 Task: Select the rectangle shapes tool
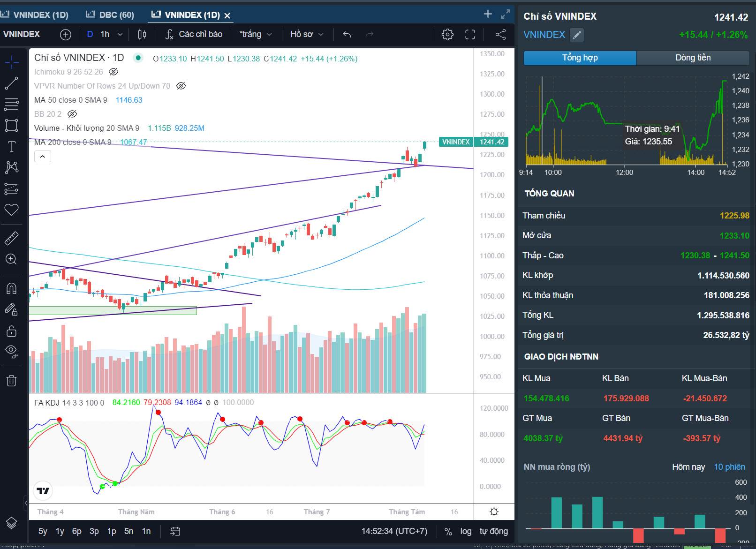(x=11, y=125)
